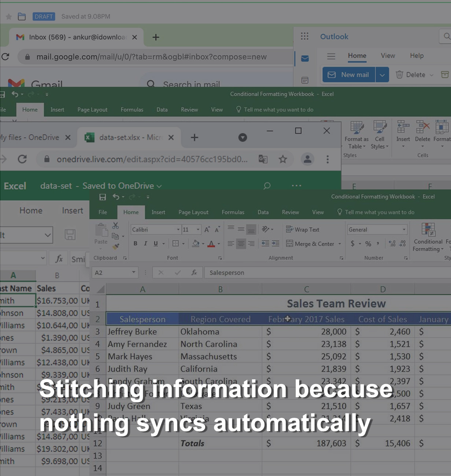Expand the arrow next to New mail
This screenshot has width=451, height=476.
(382, 75)
